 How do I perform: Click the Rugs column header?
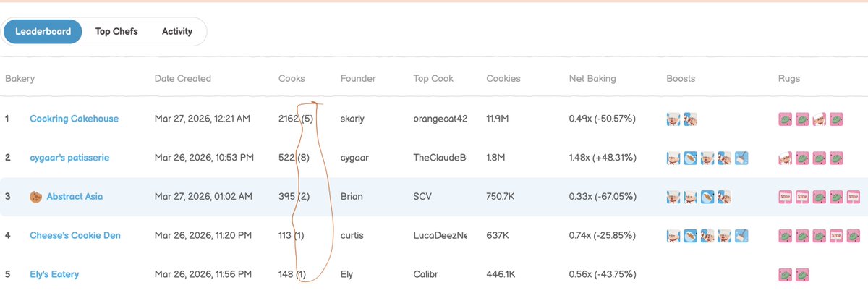pos(789,79)
